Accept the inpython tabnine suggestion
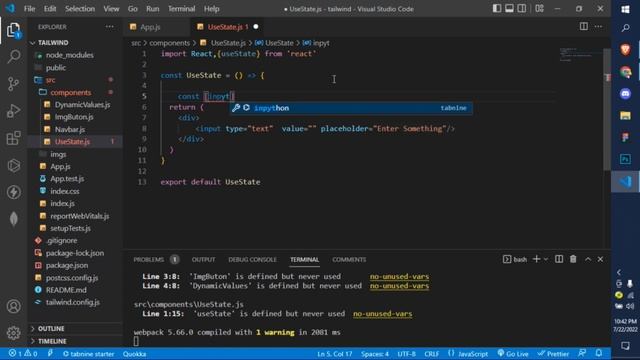Screen dimensions: 640x360 [351, 108]
